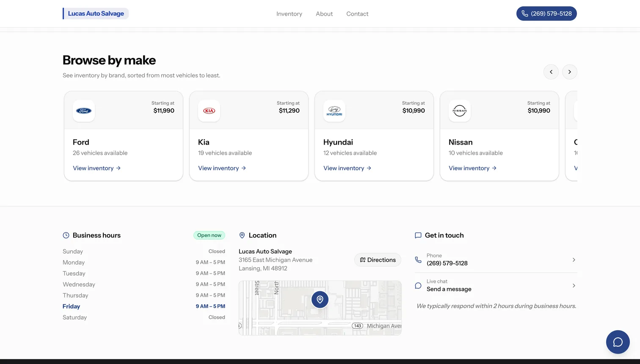Click the clock icon beside Business hours

66,235
